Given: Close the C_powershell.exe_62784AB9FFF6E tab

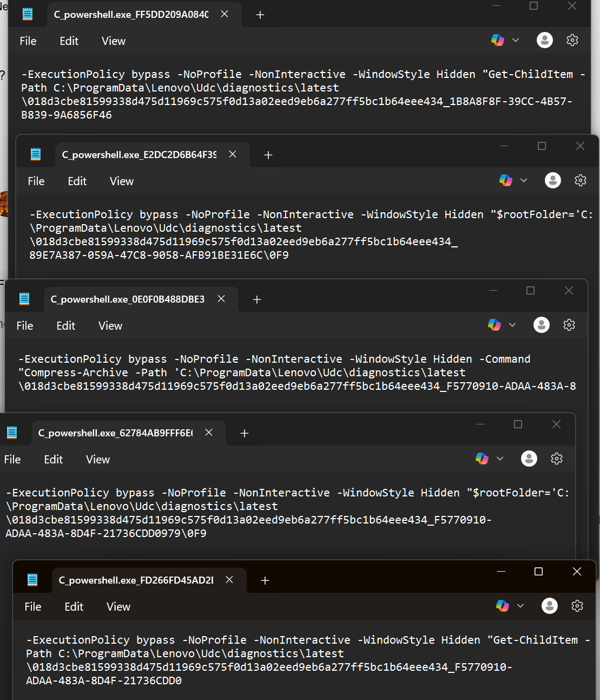Looking at the screenshot, I should coord(209,433).
